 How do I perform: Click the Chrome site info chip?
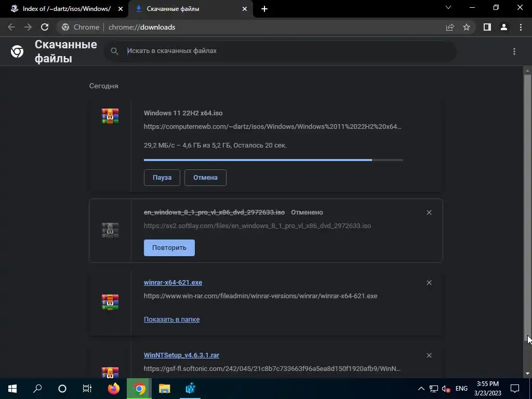point(81,27)
